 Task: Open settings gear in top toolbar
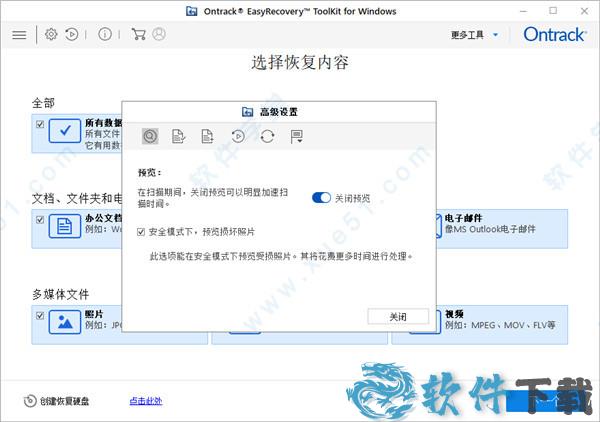point(51,34)
